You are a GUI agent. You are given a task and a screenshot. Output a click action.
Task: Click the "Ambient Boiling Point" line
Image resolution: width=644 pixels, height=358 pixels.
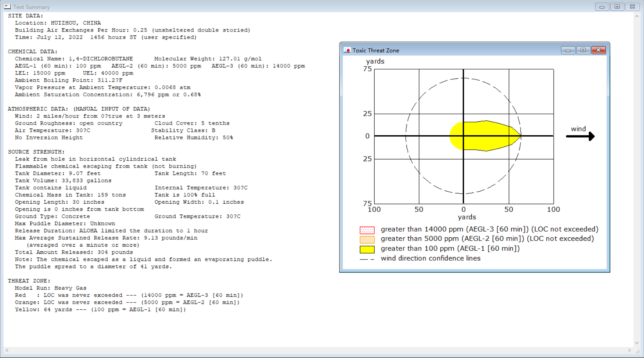click(x=69, y=80)
